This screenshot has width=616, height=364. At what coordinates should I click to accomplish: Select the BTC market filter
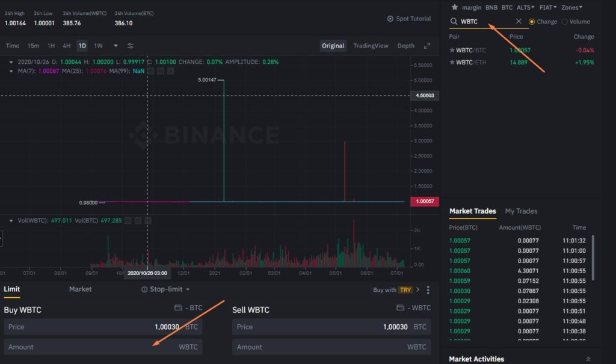[x=507, y=7]
